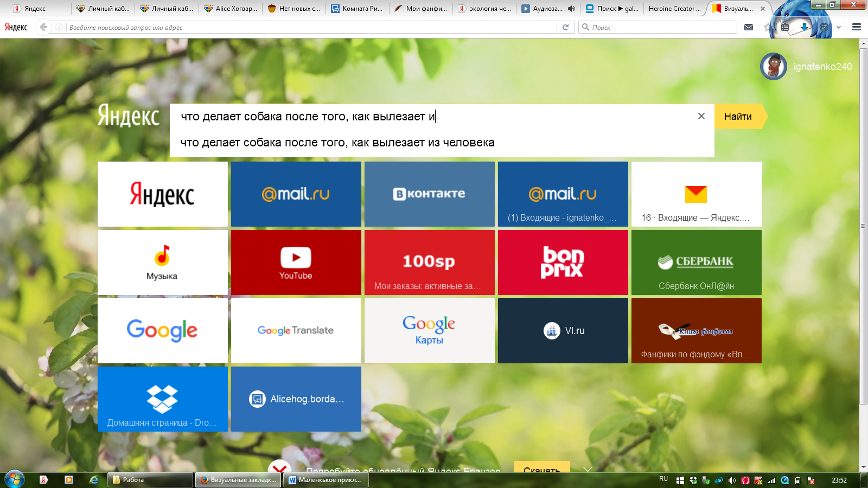Click the RU language indicator

coord(663,479)
